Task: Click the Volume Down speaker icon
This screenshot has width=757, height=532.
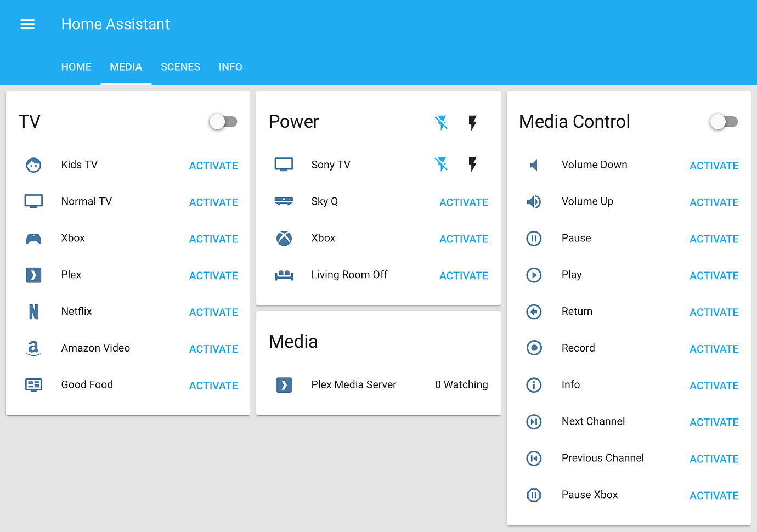Action: 534,165
